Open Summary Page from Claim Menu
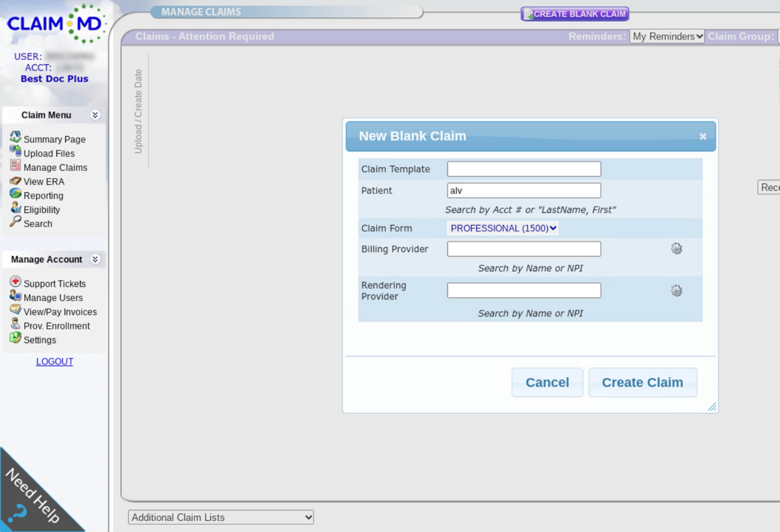Screen dimensions: 780x532 [x=54, y=139]
